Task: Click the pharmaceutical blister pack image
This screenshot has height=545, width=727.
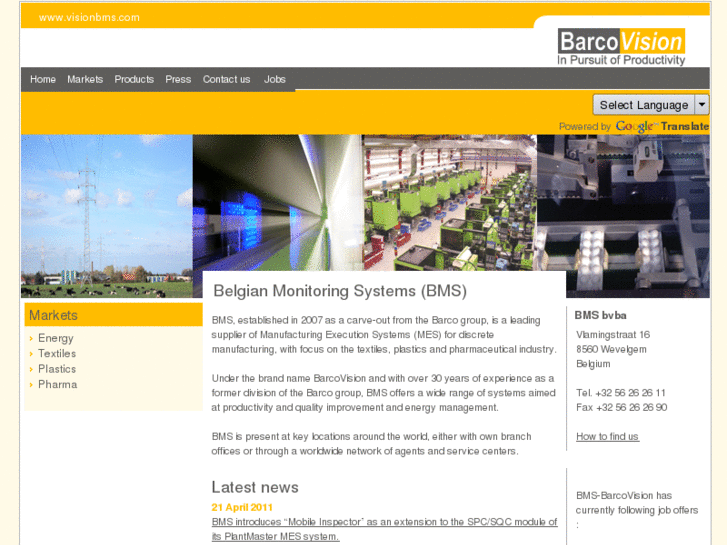Action: 623,216
